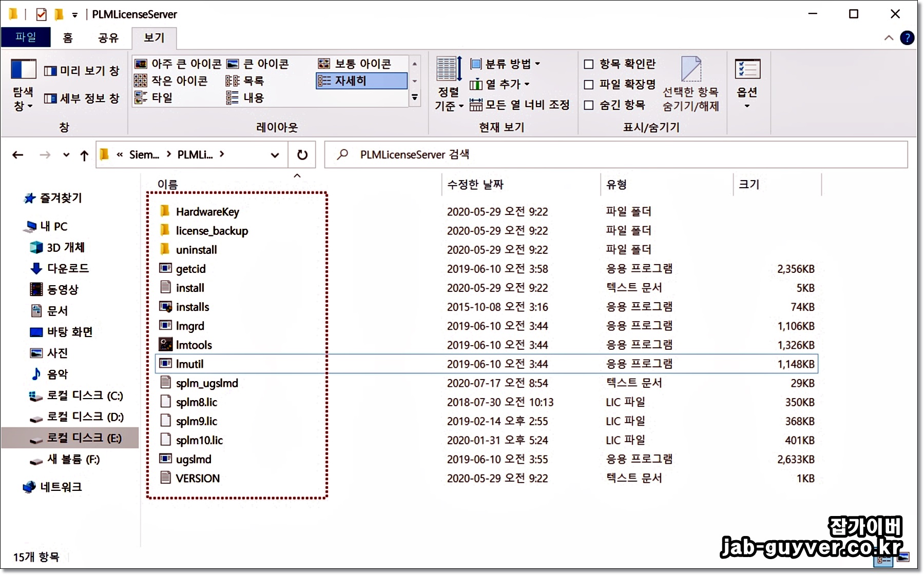
Task: Select 아주 큰 아이콘 layout
Action: [178, 64]
